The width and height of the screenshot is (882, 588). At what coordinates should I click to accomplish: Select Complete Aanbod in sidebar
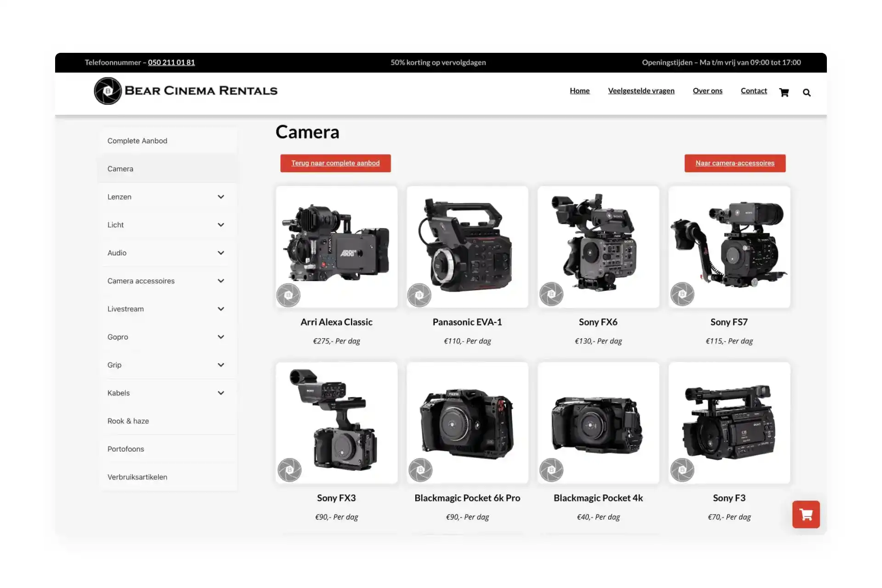coord(167,141)
